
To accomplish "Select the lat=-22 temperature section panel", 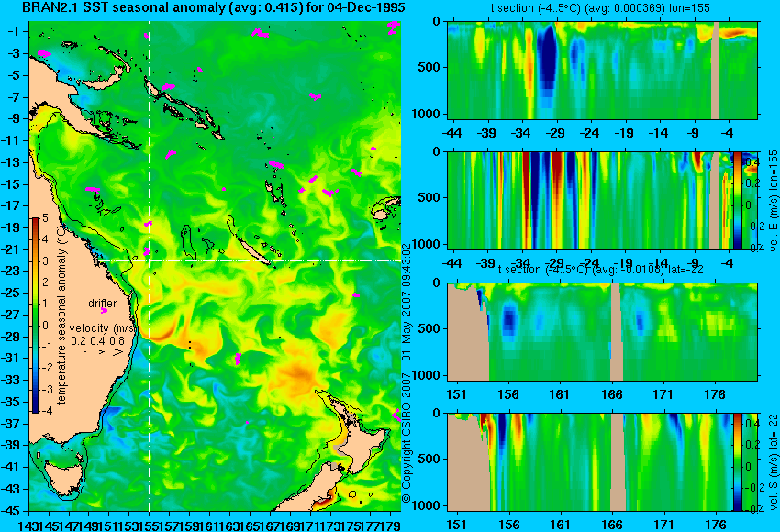I will pos(602,332).
